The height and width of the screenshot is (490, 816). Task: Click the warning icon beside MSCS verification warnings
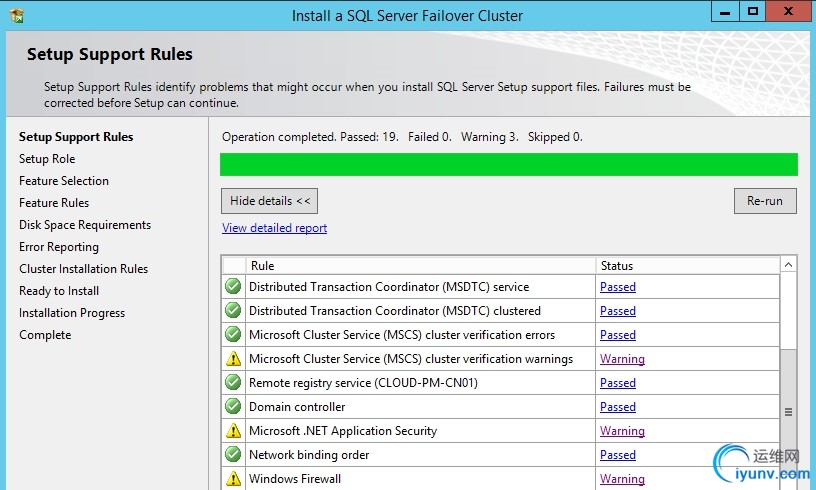[233, 359]
